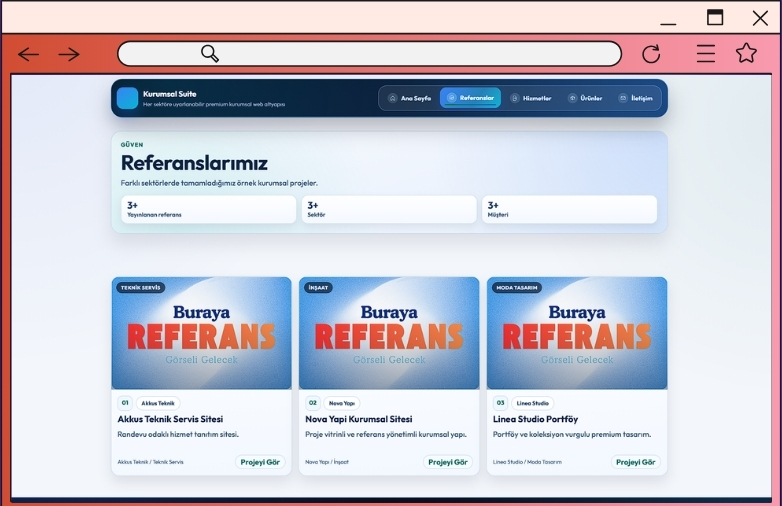Open the Hizmetler navigation item

(530, 98)
